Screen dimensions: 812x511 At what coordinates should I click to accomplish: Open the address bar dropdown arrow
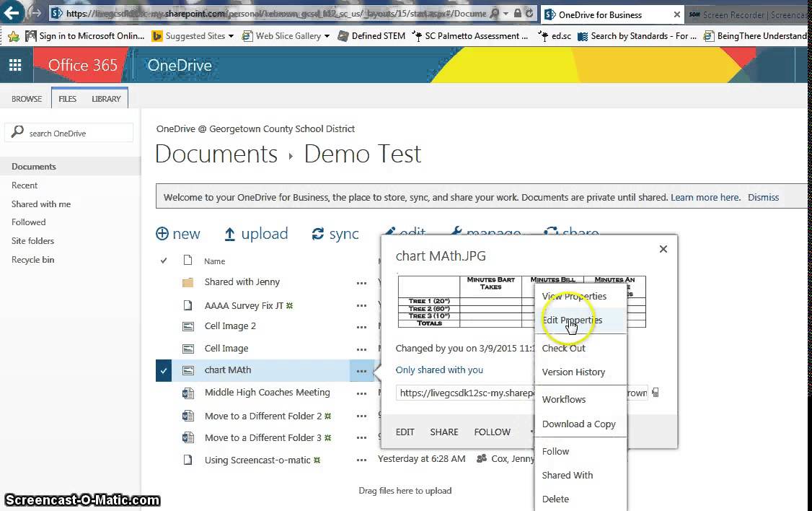(506, 14)
